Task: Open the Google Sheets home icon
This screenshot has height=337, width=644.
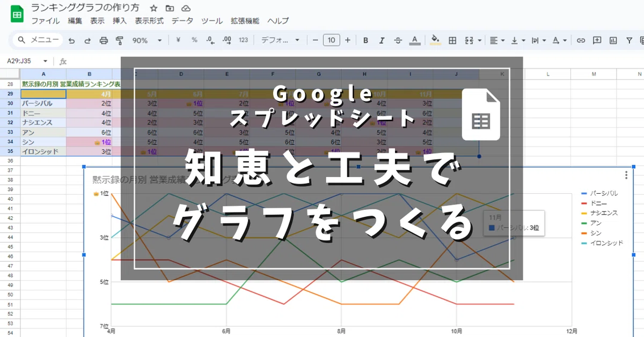Action: 17,14
